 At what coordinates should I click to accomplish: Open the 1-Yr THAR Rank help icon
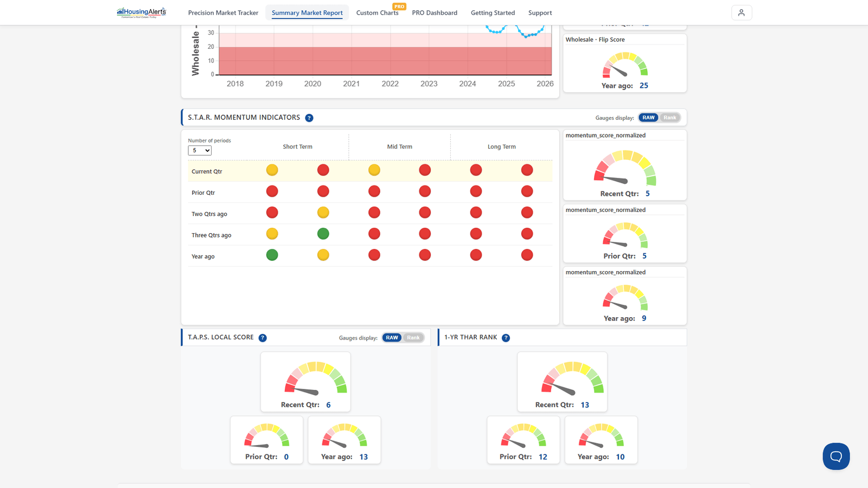(x=506, y=338)
